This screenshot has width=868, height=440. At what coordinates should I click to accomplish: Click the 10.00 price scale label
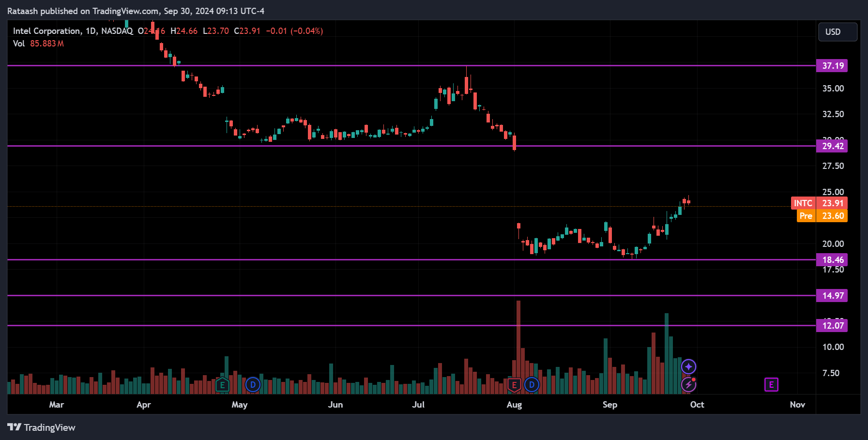833,347
